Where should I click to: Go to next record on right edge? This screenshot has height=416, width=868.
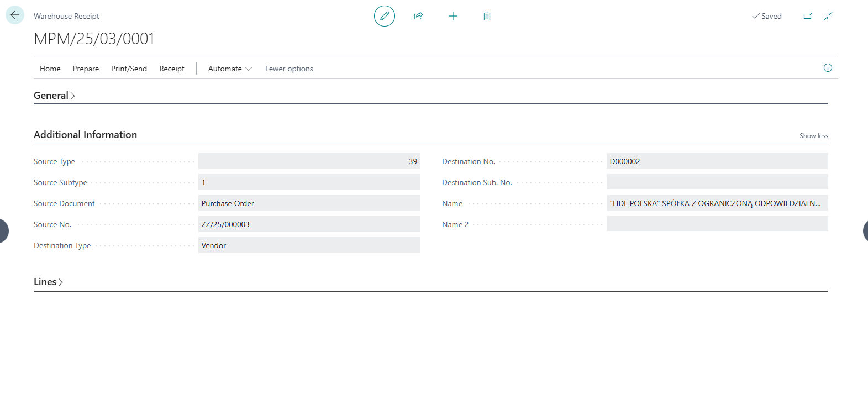coord(865,230)
